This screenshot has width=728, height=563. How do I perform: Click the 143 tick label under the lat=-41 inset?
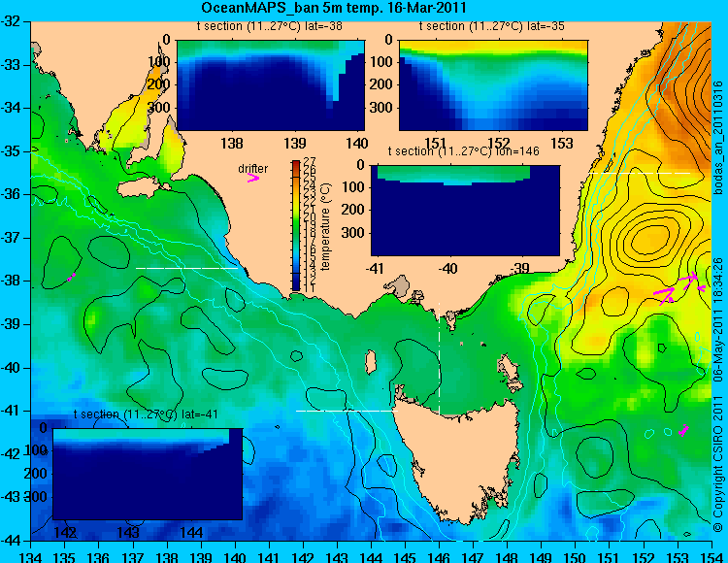(x=128, y=532)
